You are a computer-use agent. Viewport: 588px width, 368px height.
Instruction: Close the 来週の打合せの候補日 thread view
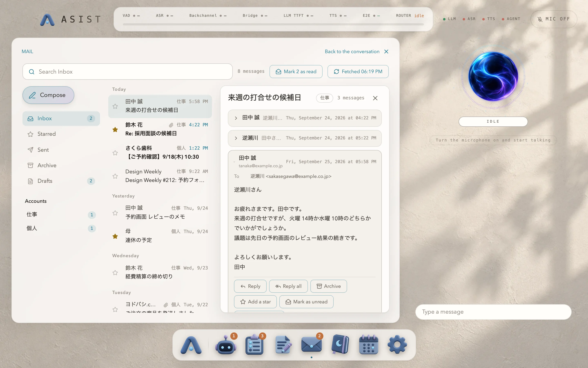pyautogui.click(x=375, y=98)
